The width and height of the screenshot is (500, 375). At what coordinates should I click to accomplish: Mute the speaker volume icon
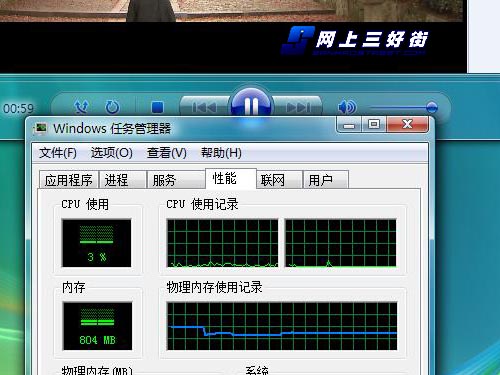347,107
